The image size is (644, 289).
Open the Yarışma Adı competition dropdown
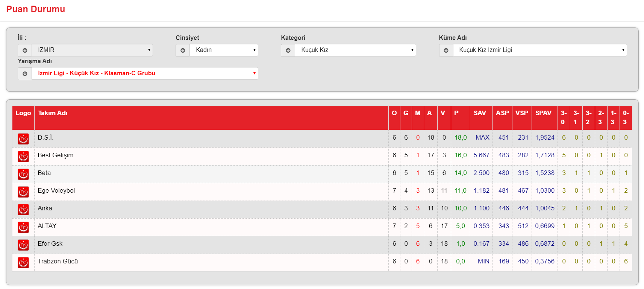point(145,73)
